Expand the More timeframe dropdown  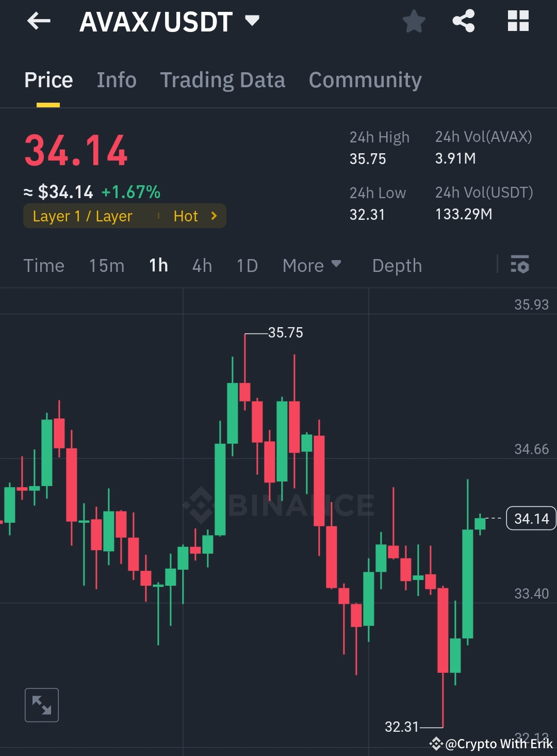click(312, 265)
